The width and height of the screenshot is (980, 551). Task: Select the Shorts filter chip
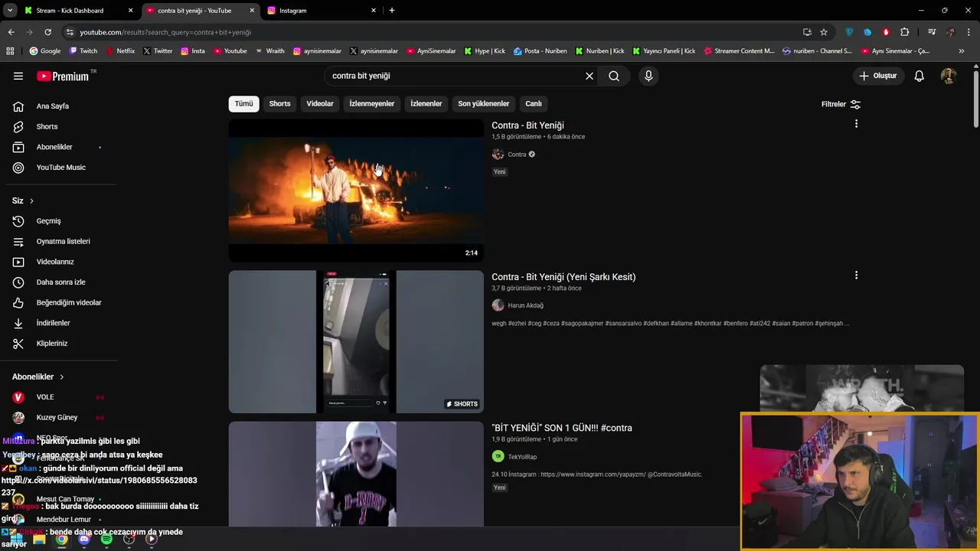(x=279, y=103)
